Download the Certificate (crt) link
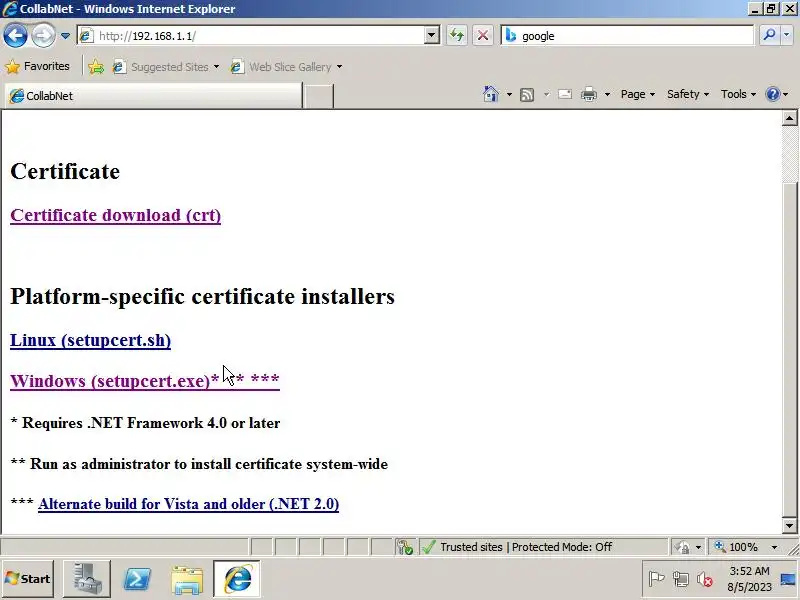The width and height of the screenshot is (800, 600). coord(115,215)
